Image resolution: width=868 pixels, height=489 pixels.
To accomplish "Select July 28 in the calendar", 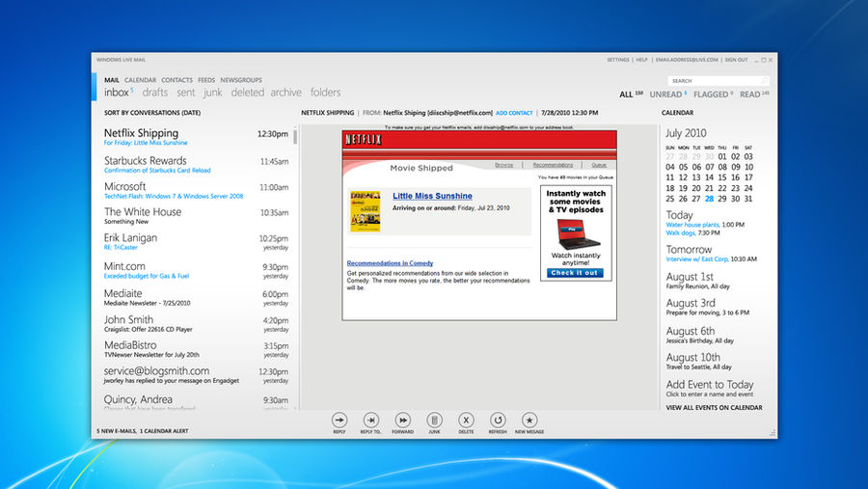I will tap(709, 199).
